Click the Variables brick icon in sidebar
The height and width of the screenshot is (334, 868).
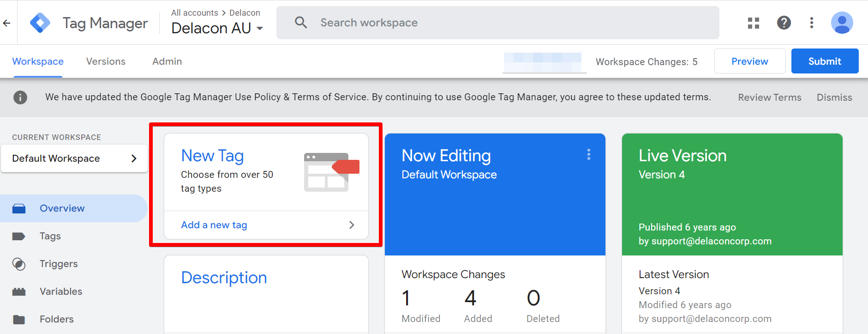pyautogui.click(x=19, y=291)
